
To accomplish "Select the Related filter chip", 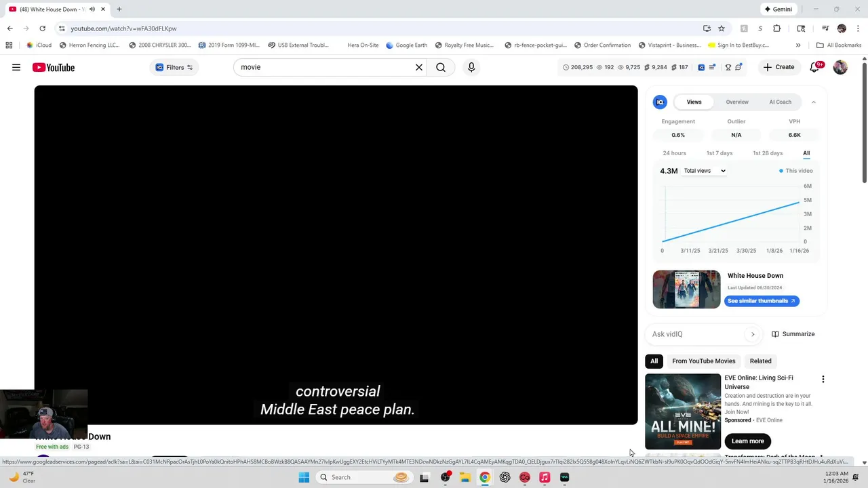I will (x=760, y=361).
